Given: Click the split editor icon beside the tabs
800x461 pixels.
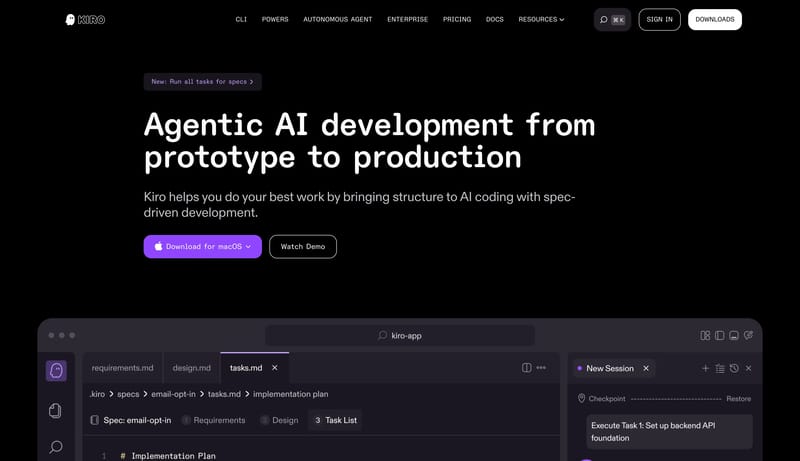Looking at the screenshot, I should 527,368.
